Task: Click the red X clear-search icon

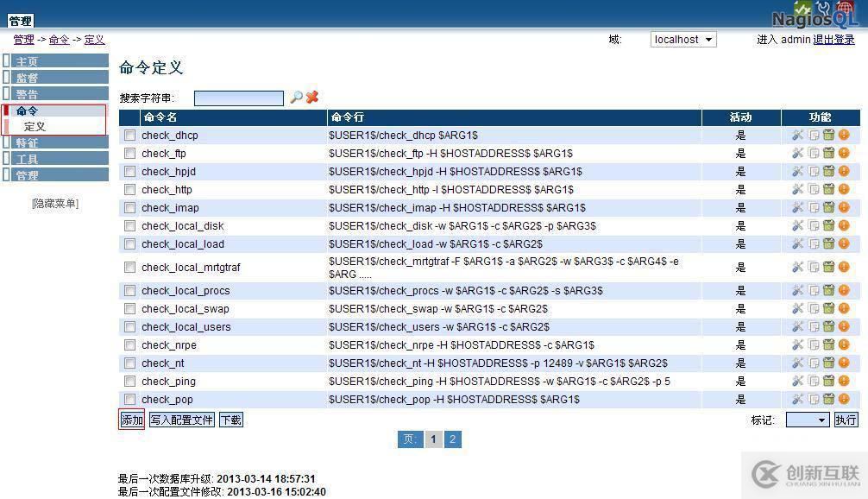Action: point(311,98)
